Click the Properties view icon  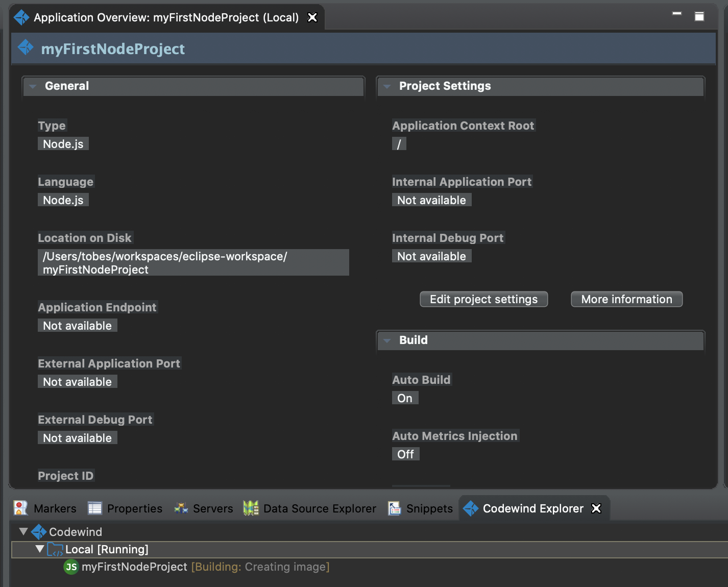95,508
